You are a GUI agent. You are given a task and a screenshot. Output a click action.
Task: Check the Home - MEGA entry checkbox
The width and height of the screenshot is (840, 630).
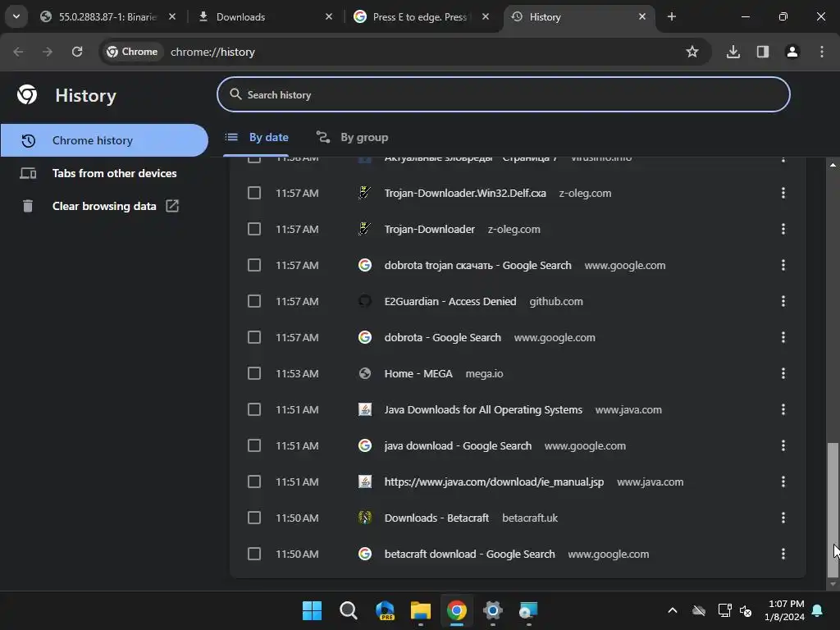pos(254,373)
